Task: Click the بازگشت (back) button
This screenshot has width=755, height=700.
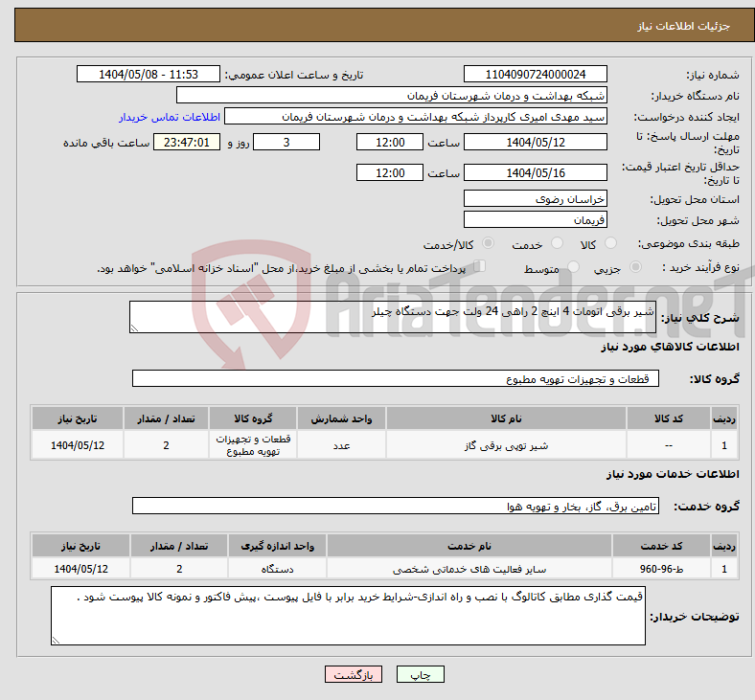Action: tap(354, 674)
